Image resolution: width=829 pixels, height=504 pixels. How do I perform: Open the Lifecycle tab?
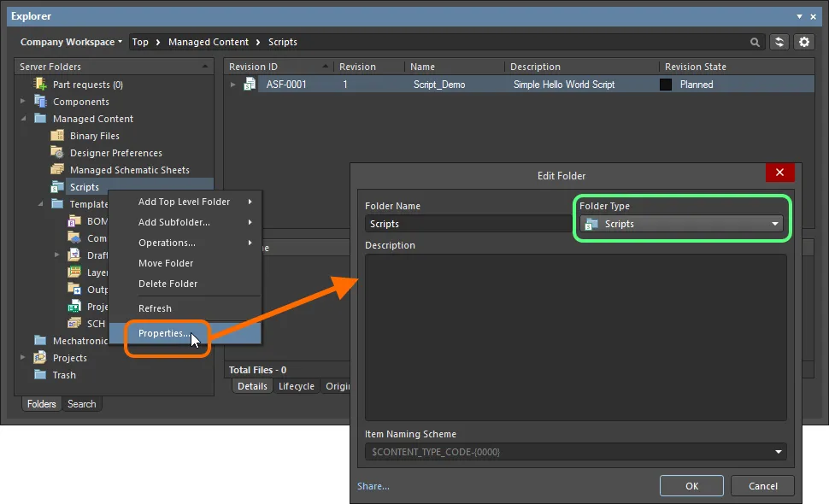point(296,386)
